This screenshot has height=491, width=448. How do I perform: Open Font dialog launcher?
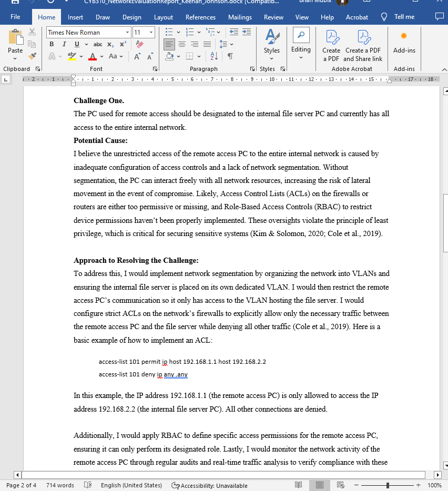click(155, 69)
